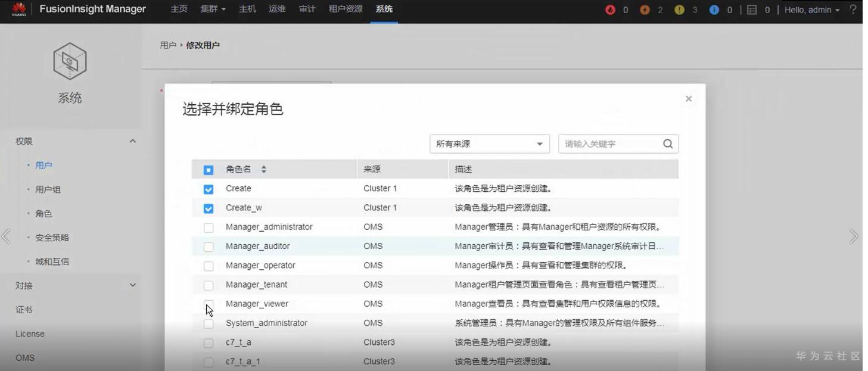Select the 系统 menu tab
The width and height of the screenshot is (868, 371).
384,10
